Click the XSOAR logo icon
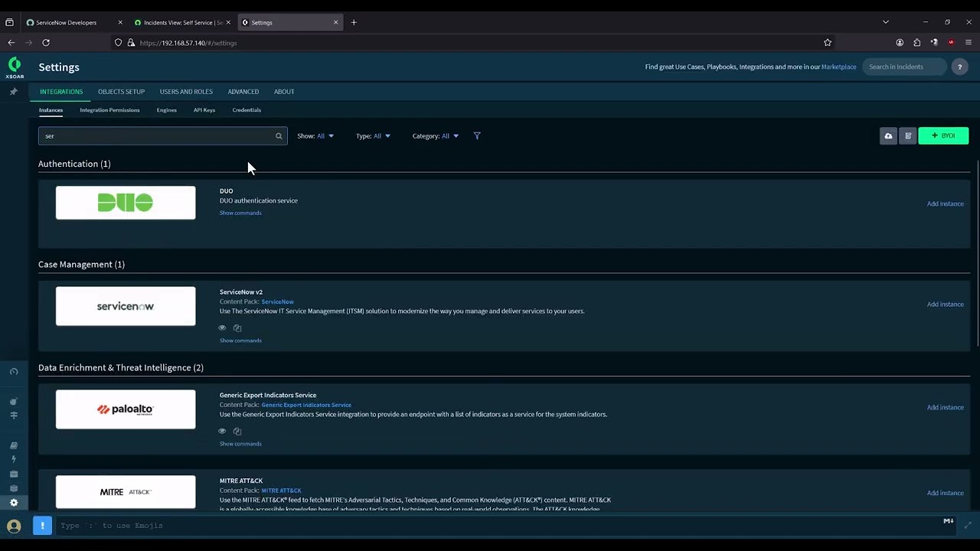This screenshot has height=551, width=980. [14, 67]
